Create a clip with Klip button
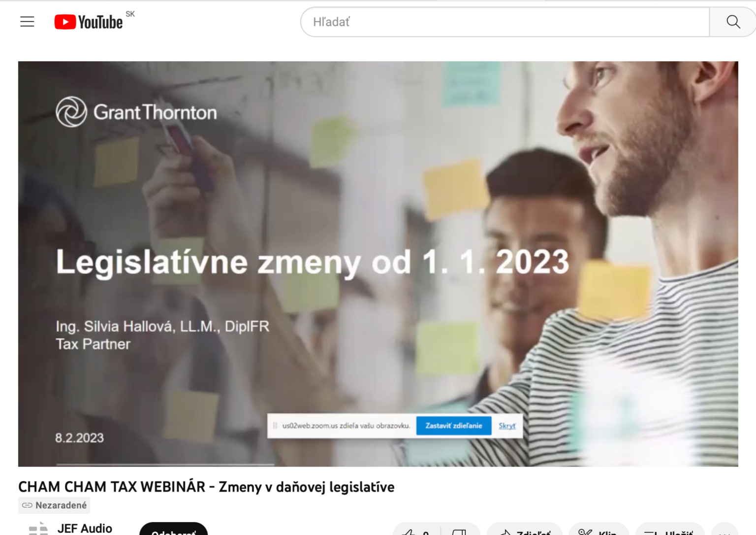 coord(598,531)
